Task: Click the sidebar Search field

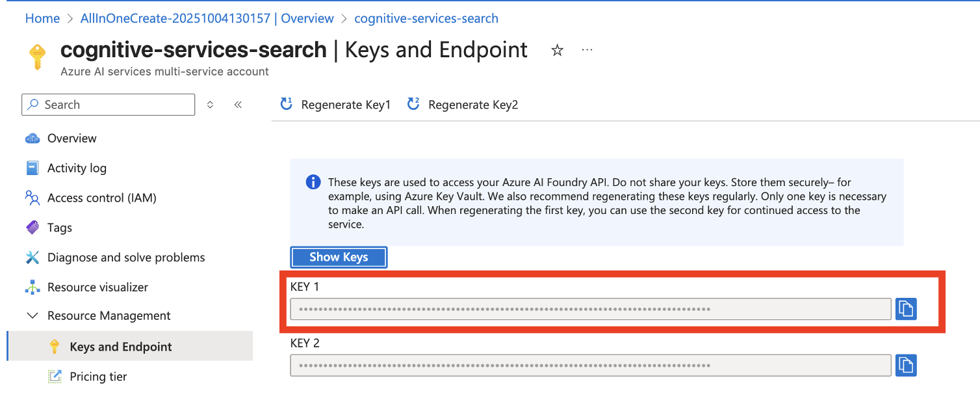Action: (114, 105)
